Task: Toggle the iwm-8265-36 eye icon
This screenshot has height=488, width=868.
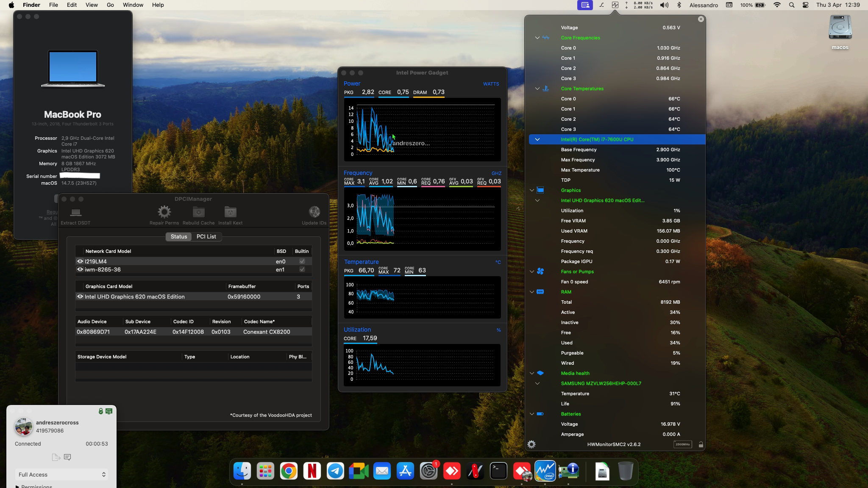Action: point(80,269)
